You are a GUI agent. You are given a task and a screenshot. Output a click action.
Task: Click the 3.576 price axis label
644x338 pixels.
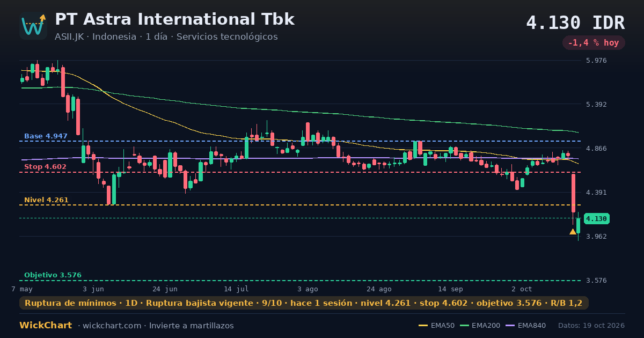[x=596, y=281]
